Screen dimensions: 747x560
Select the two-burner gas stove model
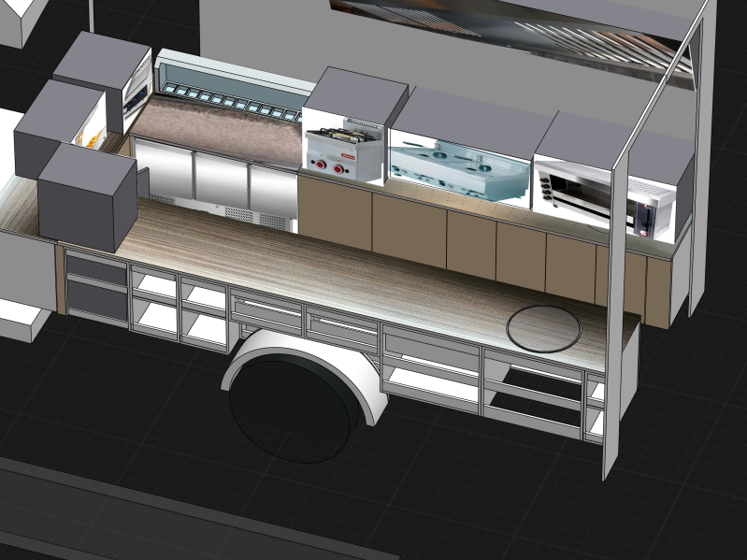tap(343, 150)
